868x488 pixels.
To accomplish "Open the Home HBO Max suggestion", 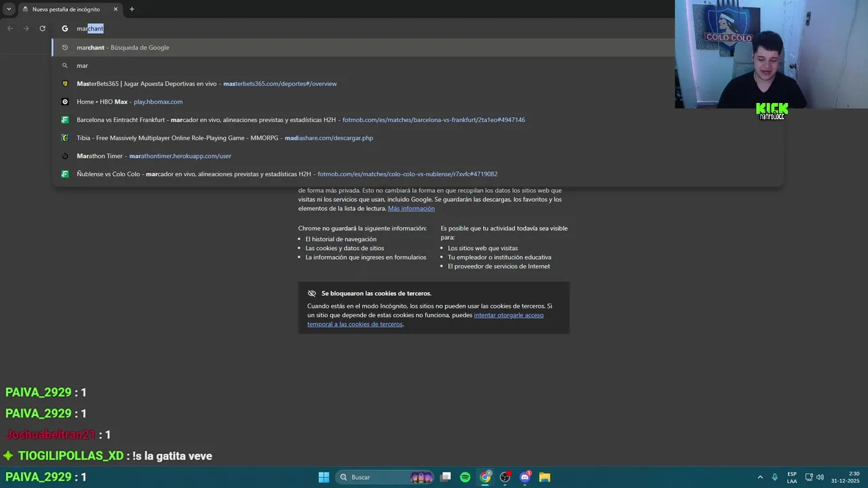I will (418, 102).
